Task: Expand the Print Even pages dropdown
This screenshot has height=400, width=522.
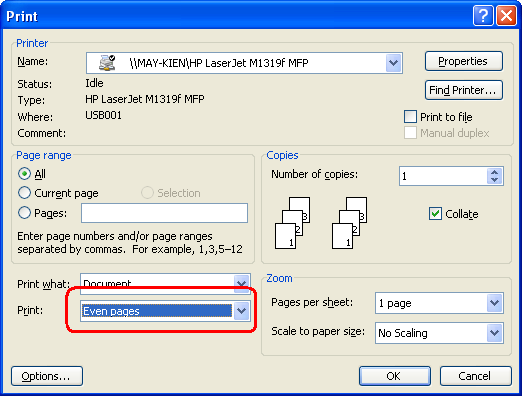Action: point(241,311)
